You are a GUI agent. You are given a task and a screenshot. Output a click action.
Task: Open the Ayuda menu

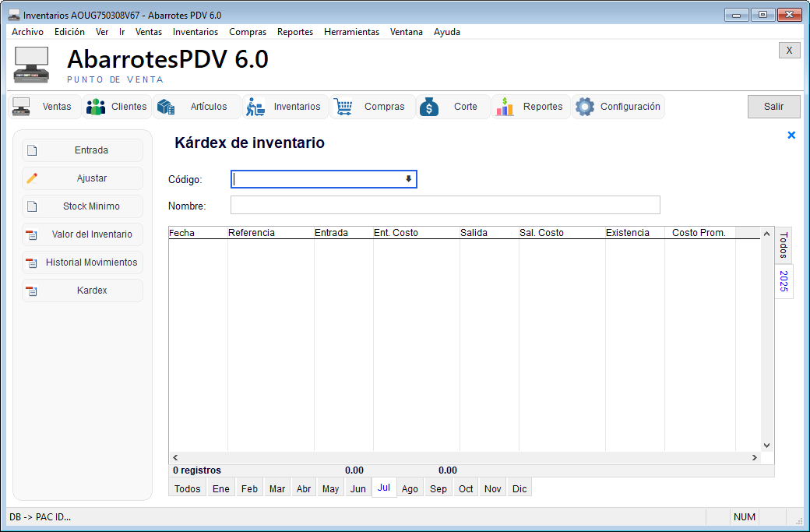coord(447,31)
